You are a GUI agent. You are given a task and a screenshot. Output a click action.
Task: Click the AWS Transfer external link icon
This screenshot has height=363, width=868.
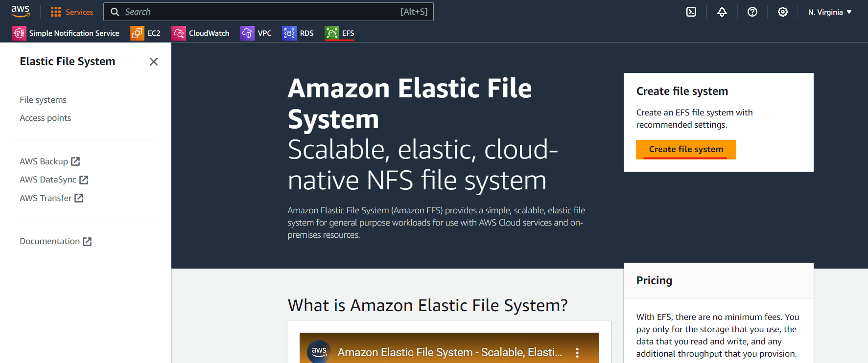79,198
